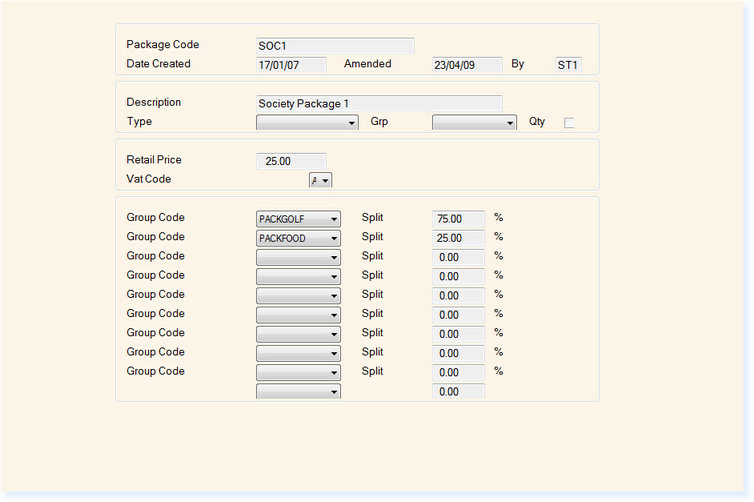754x502 pixels.
Task: Open the PACKGOLF group code dropdown
Action: pos(298,219)
